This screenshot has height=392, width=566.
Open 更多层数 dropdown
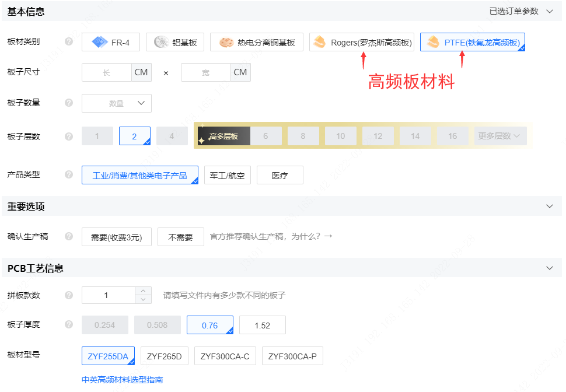coord(500,136)
